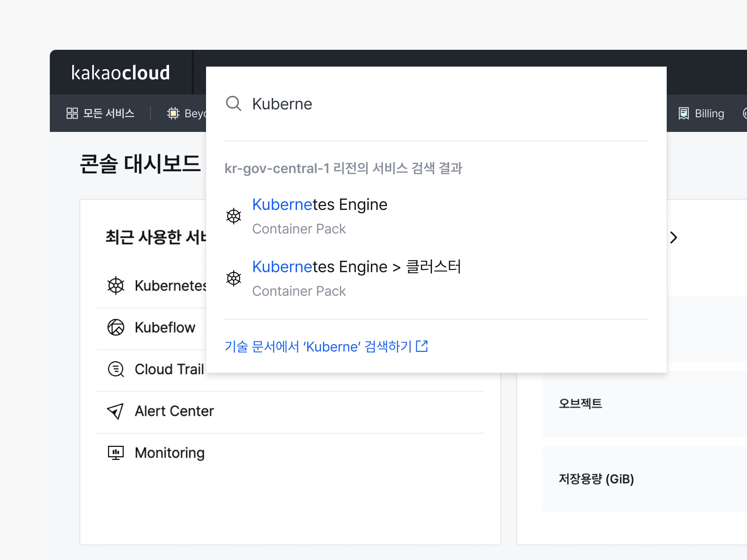Click the Alert Center paper plane icon
747x560 pixels.
pyautogui.click(x=115, y=411)
